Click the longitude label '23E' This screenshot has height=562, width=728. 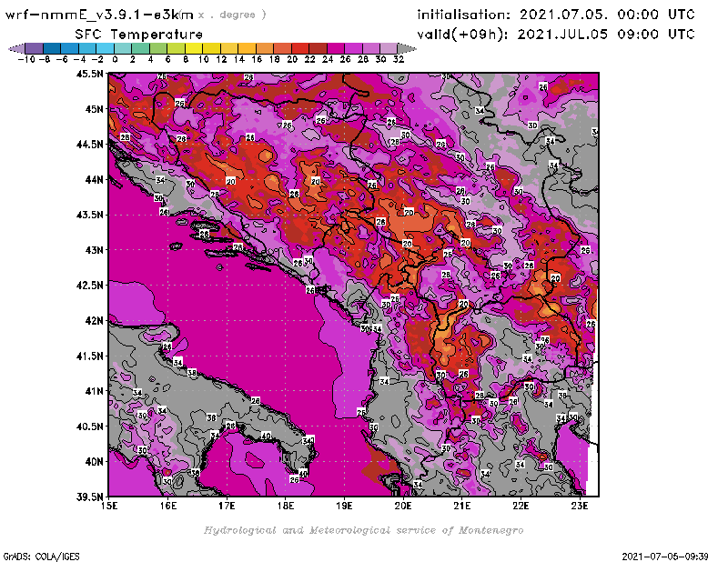pos(580,506)
